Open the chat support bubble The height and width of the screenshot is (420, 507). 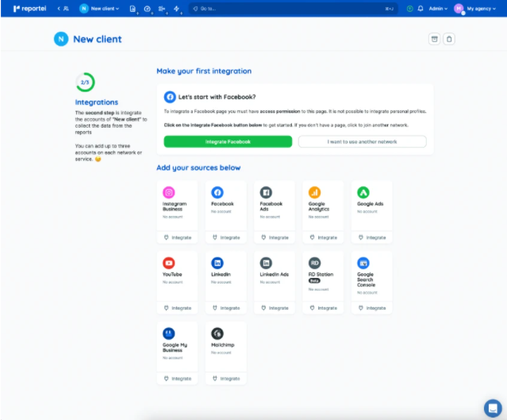493,408
